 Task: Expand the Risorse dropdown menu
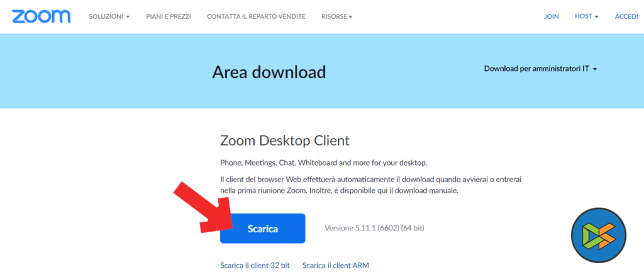pos(337,17)
